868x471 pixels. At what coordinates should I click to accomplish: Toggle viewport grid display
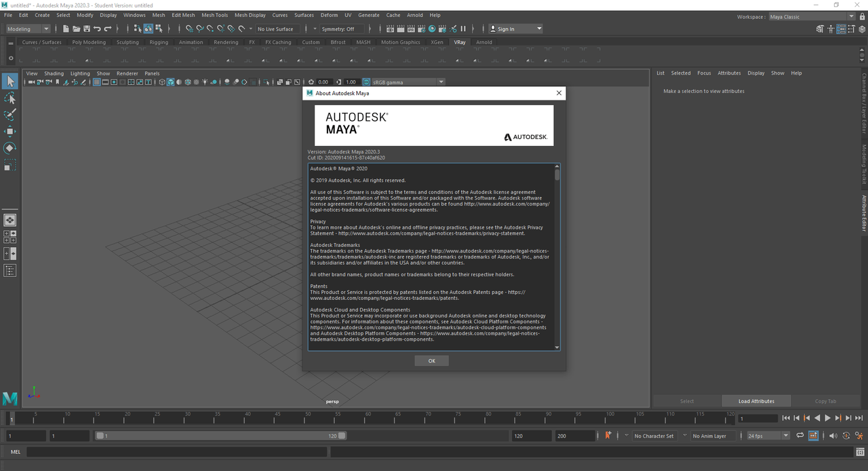97,82
